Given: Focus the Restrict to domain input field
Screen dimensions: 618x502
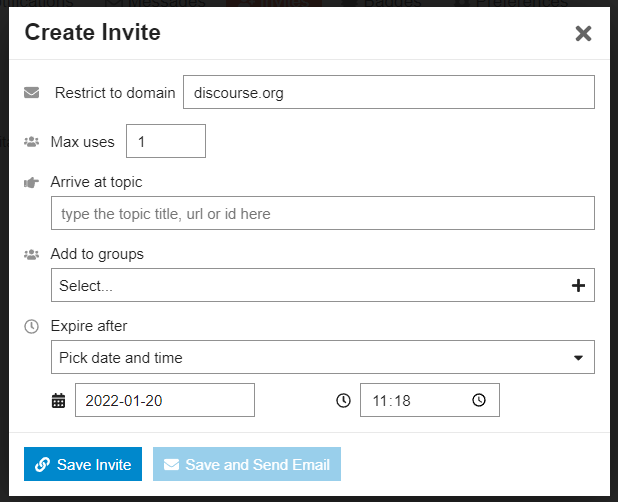Looking at the screenshot, I should (389, 92).
